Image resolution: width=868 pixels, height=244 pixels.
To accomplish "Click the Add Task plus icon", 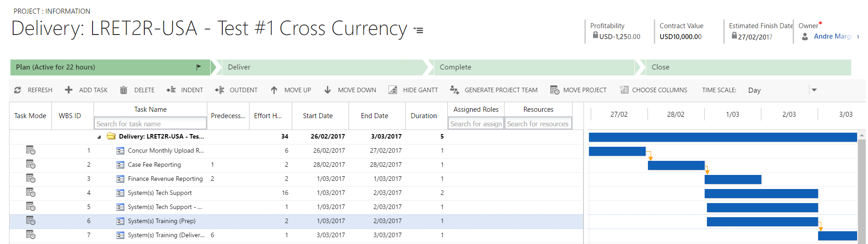I will pyautogui.click(x=69, y=90).
